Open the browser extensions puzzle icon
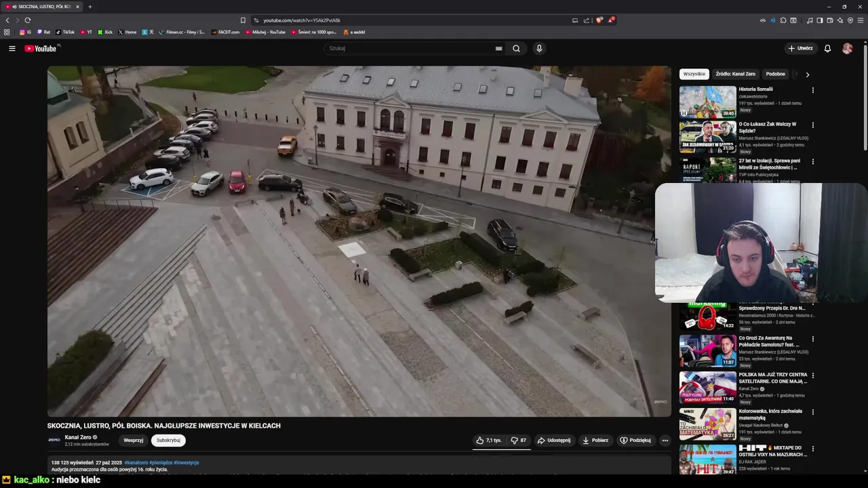The image size is (868, 488). (x=783, y=20)
